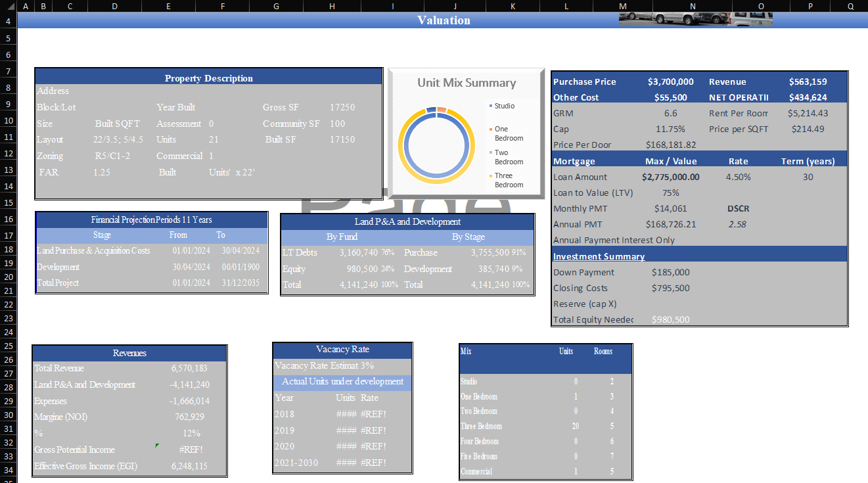Select the LT Debts amount 3,160,740

(x=358, y=252)
